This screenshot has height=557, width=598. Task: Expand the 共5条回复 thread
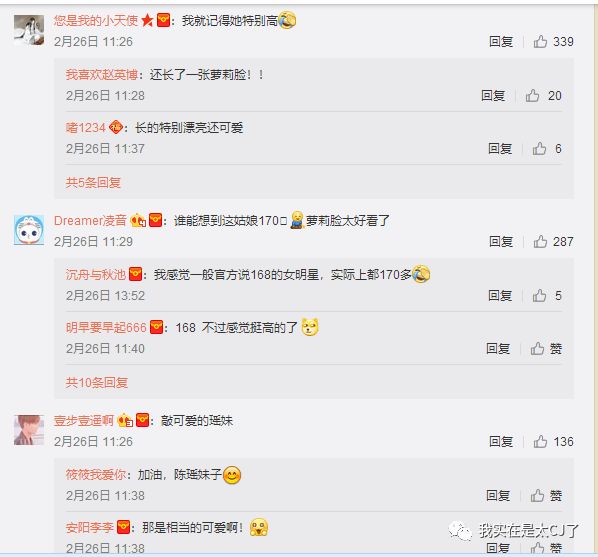(93, 182)
